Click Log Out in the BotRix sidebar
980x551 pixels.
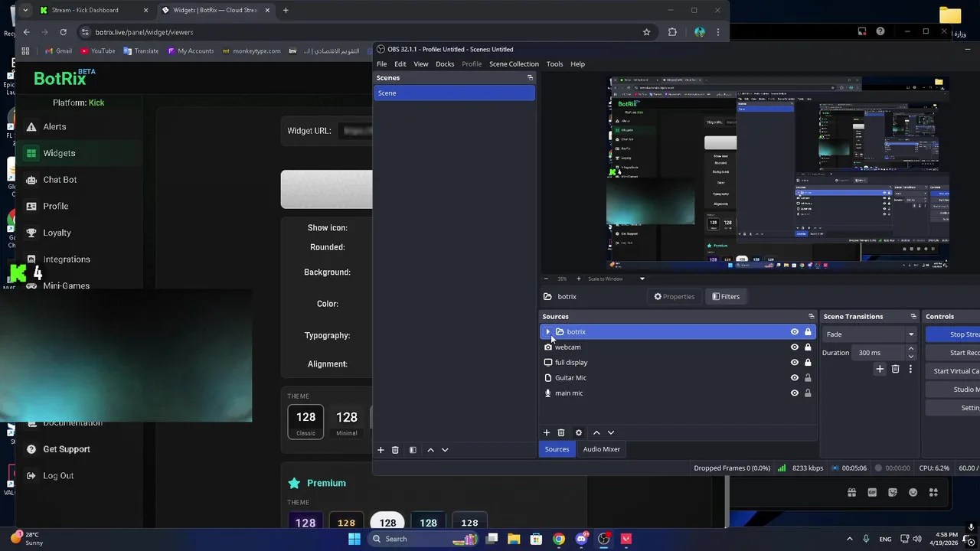coord(58,475)
